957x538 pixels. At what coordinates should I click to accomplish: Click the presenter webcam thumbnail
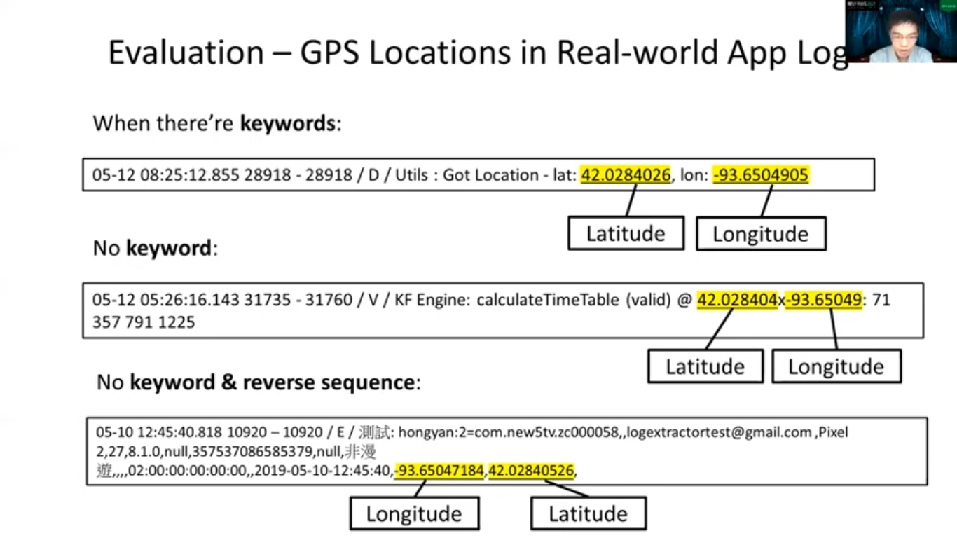[901, 31]
